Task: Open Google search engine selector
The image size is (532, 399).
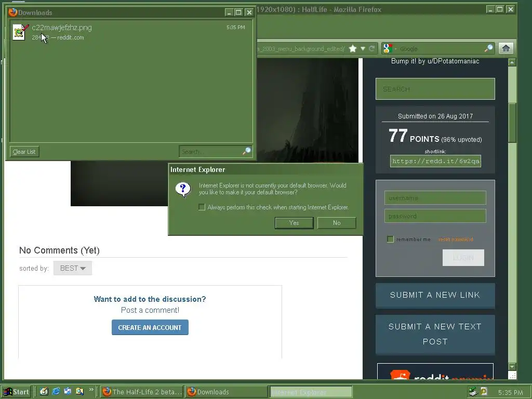Action: (389, 48)
